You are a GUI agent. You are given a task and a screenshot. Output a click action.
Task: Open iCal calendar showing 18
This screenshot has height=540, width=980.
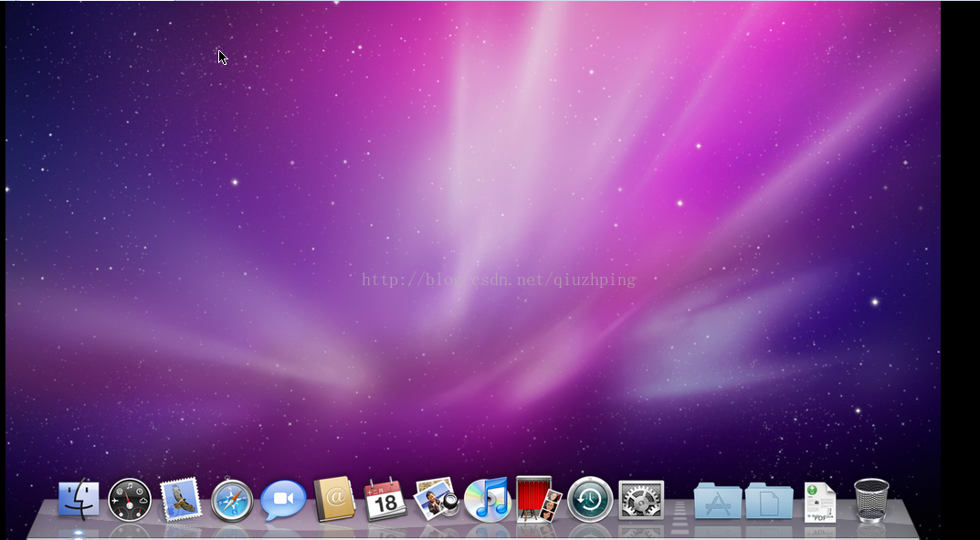click(x=385, y=500)
